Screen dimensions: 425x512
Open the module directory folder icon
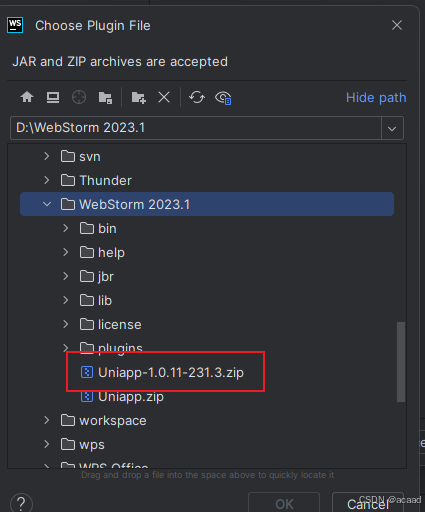click(105, 98)
